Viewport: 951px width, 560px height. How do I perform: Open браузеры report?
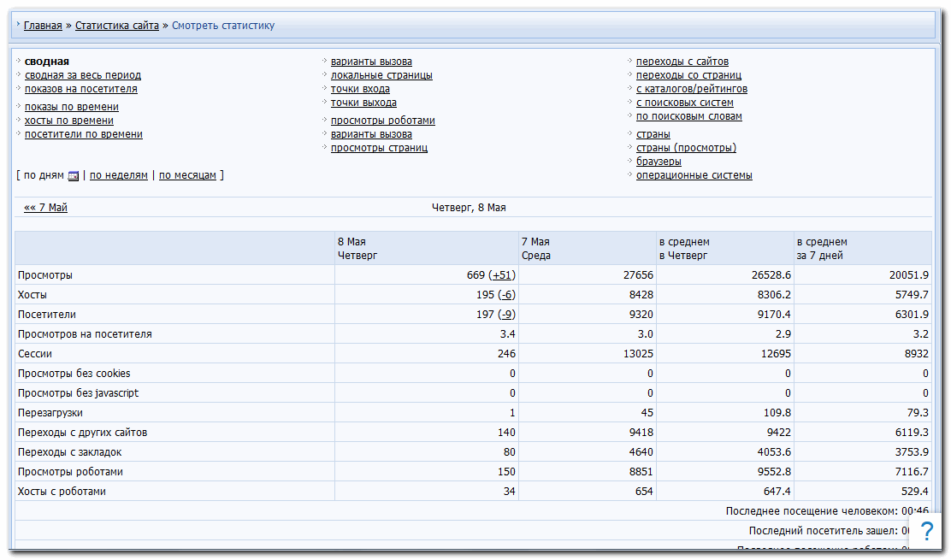(x=659, y=162)
